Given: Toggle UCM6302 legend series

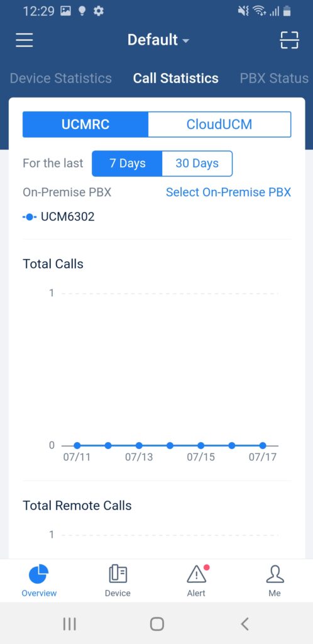Looking at the screenshot, I should coord(58,216).
